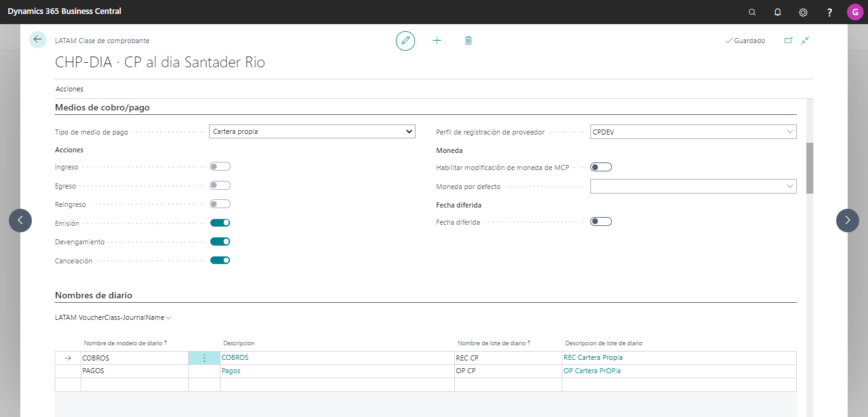Screen dimensions: 868x417
Task: Delete record using the trash icon
Action: click(468, 41)
